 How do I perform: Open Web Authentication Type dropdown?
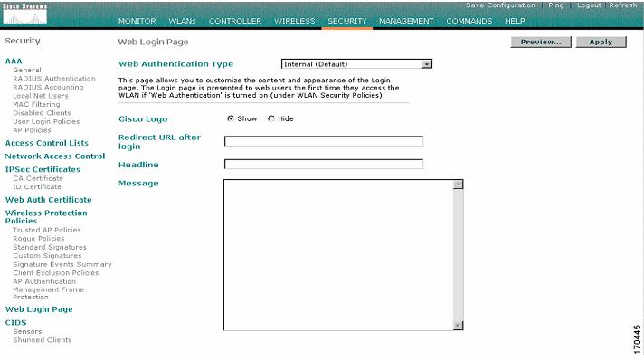pos(356,64)
